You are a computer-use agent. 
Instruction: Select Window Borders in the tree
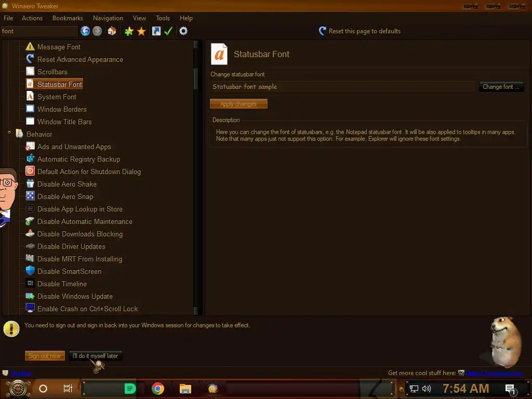[62, 109]
